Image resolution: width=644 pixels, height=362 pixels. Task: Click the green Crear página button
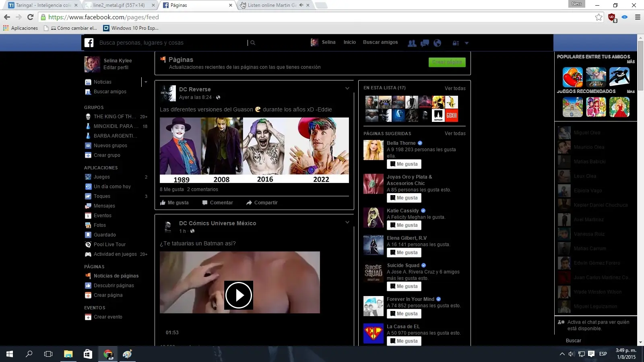click(x=447, y=62)
